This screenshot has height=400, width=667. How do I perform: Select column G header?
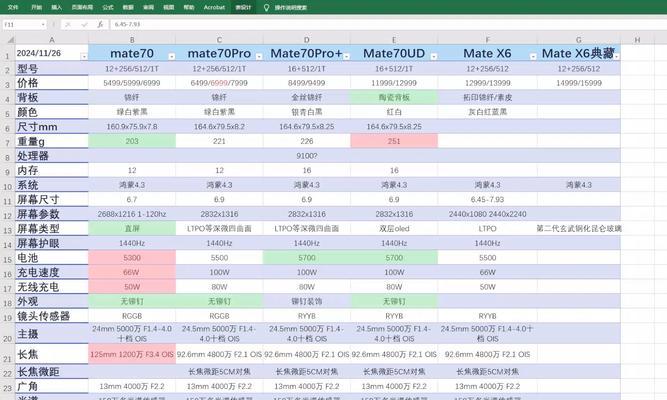(579, 40)
